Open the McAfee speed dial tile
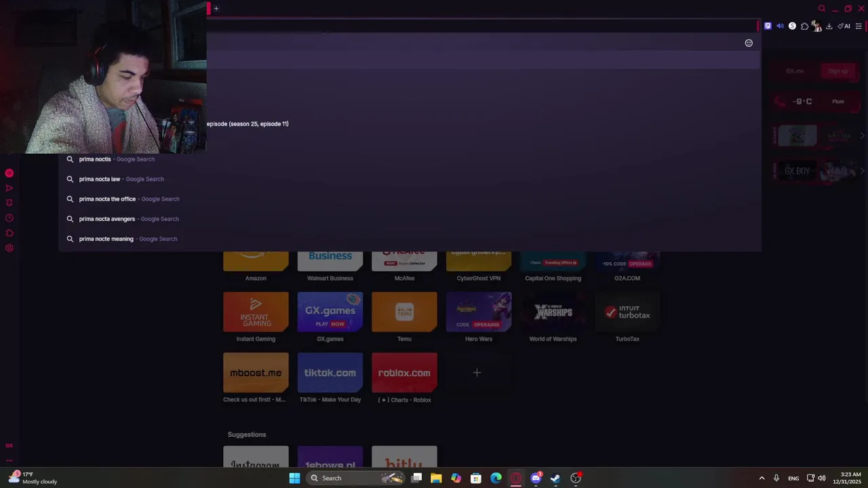This screenshot has width=868, height=488. [404, 262]
